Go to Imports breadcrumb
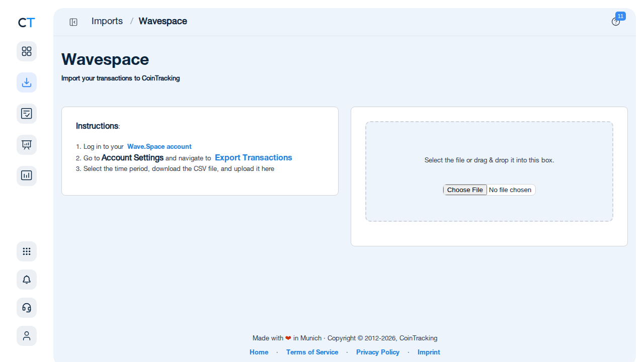 coord(107,21)
